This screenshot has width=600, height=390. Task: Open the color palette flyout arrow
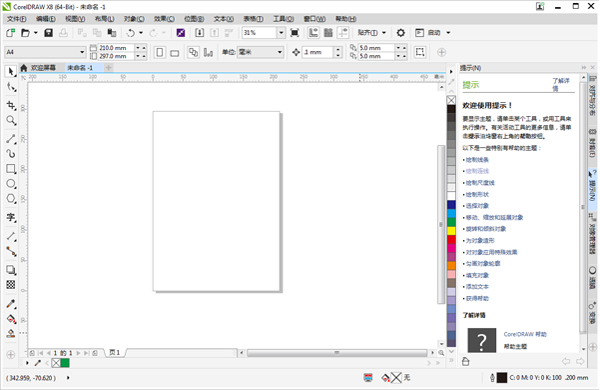451,72
